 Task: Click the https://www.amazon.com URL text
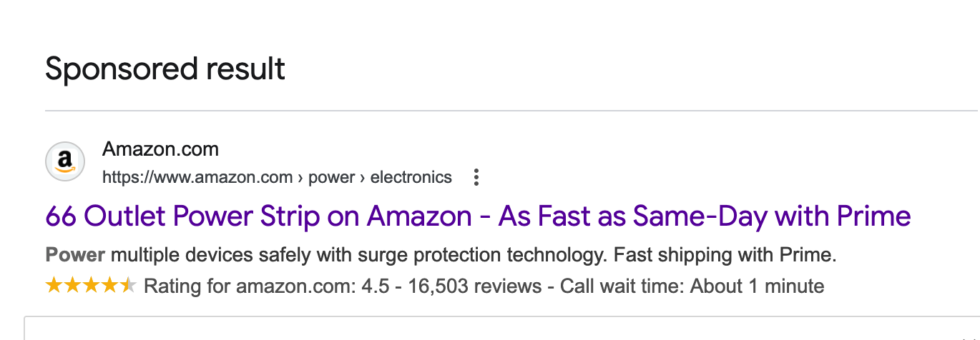197,177
